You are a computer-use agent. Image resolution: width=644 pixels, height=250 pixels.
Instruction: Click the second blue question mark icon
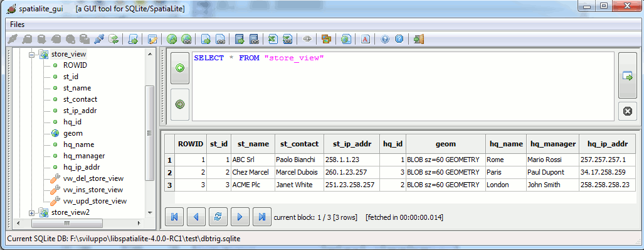pyautogui.click(x=399, y=39)
